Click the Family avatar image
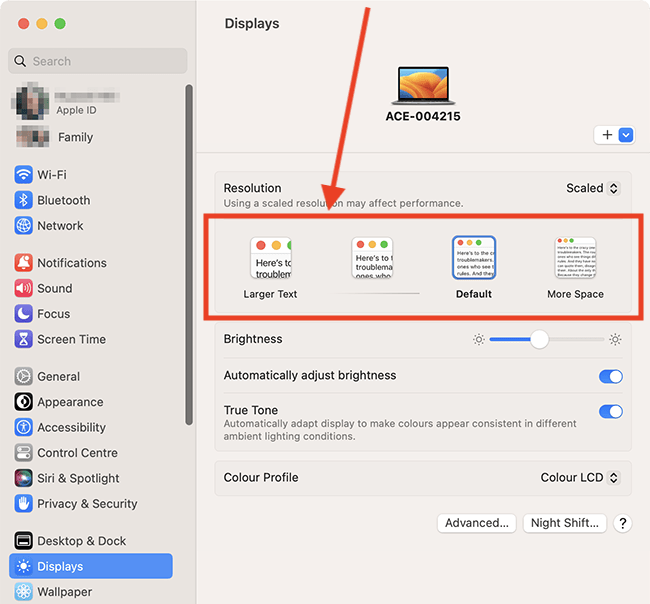This screenshot has height=604, width=650. pyautogui.click(x=33, y=136)
